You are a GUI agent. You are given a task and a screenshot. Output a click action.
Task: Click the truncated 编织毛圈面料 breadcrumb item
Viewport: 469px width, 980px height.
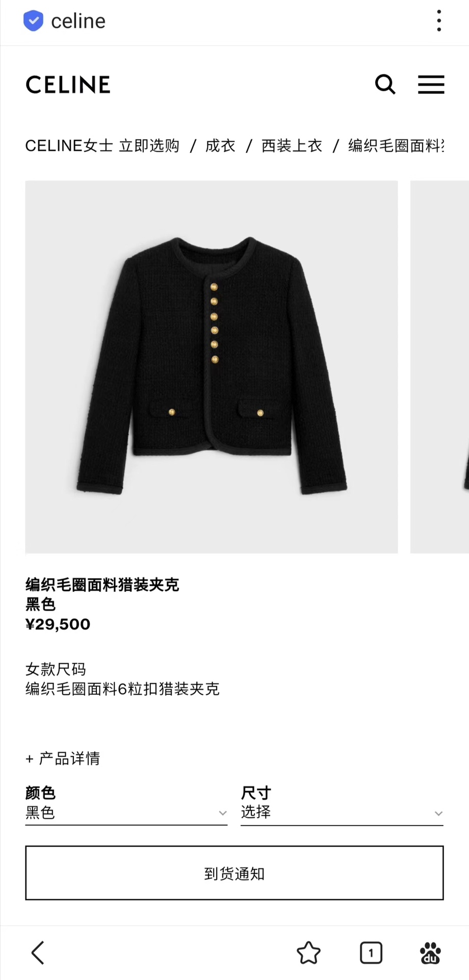pyautogui.click(x=396, y=146)
